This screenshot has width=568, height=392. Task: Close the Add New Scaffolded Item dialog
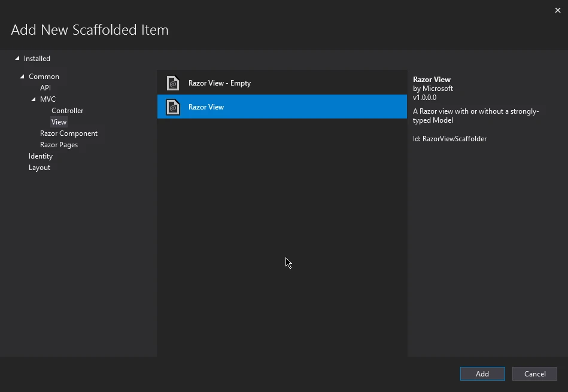click(x=558, y=10)
